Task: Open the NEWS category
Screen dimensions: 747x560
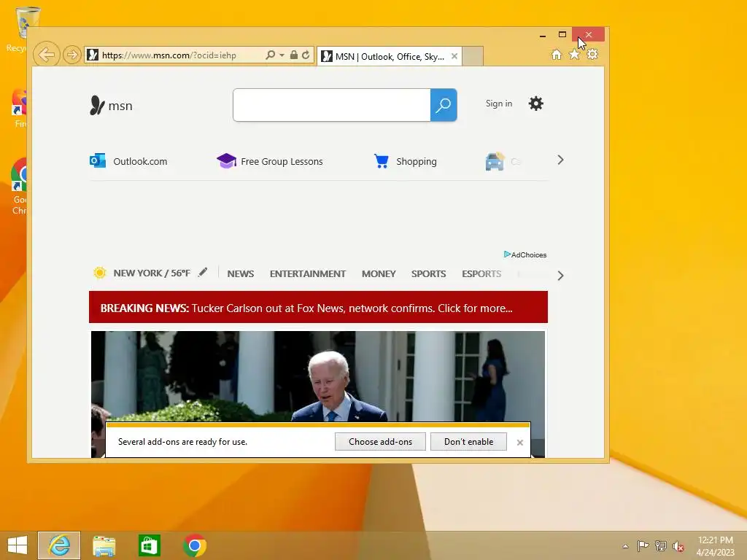Action: [241, 274]
